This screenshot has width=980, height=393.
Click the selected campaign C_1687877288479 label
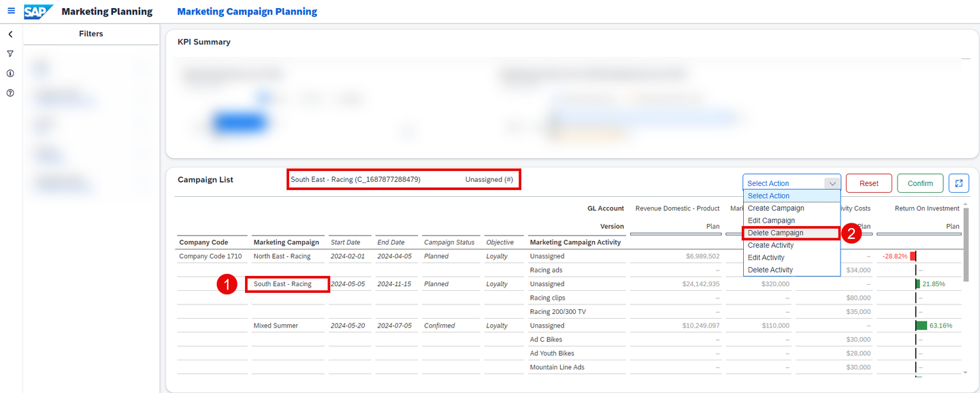[x=355, y=180]
